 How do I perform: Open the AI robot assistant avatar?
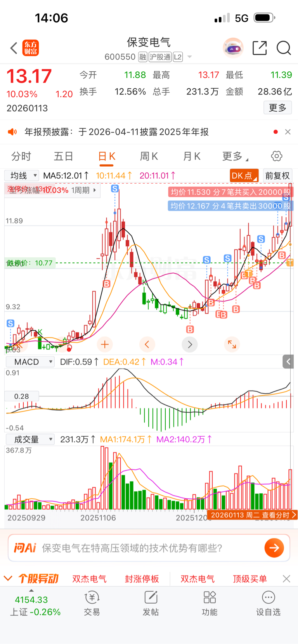233,48
